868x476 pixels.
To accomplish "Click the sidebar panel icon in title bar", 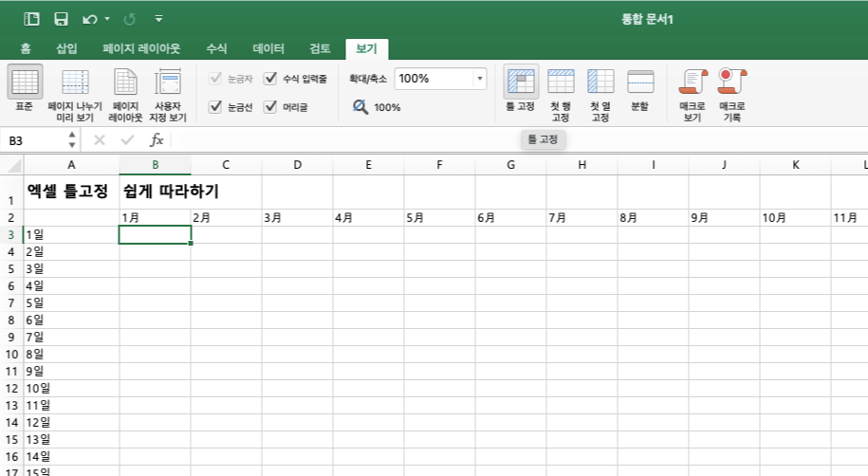I will 31,19.
